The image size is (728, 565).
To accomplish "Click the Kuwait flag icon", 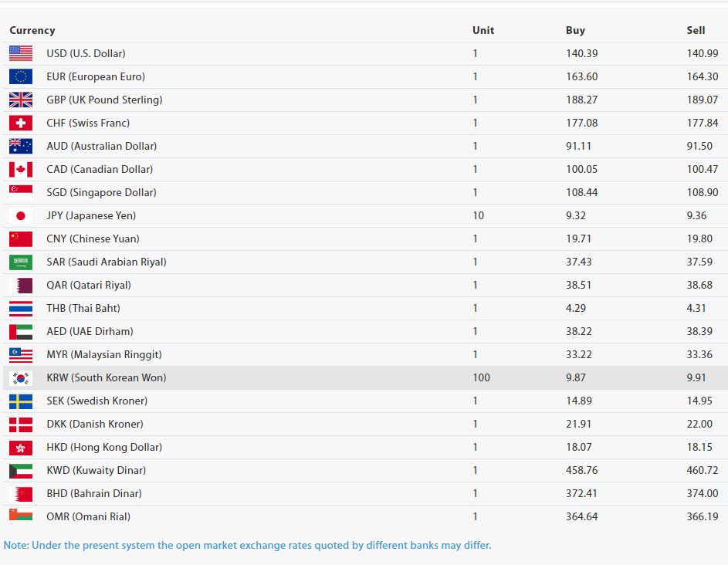I will (x=21, y=470).
